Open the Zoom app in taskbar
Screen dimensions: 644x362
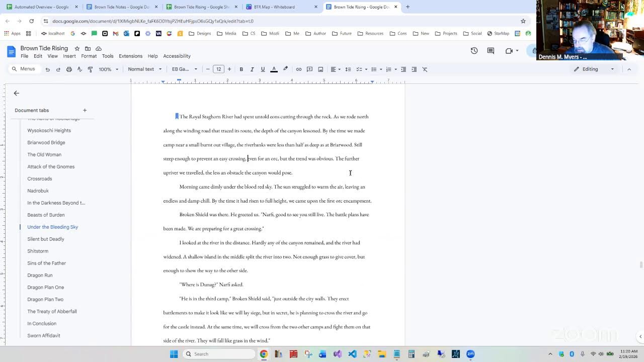pyautogui.click(x=470, y=354)
